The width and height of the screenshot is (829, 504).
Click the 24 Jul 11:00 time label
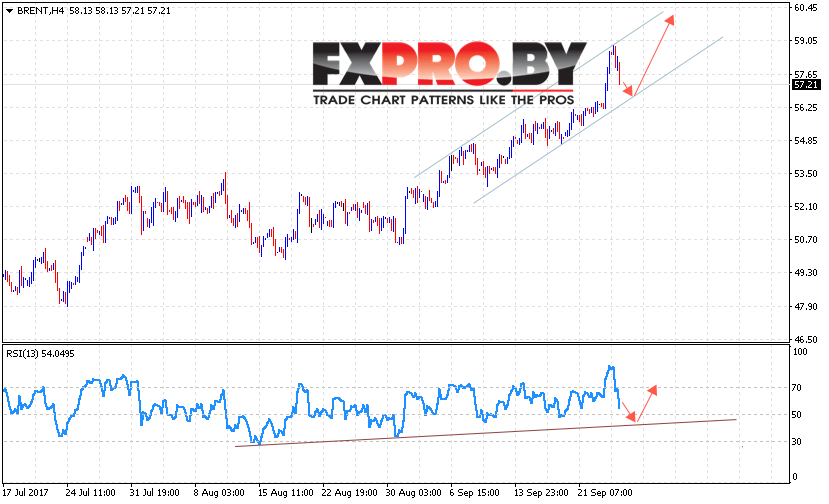pyautogui.click(x=90, y=493)
